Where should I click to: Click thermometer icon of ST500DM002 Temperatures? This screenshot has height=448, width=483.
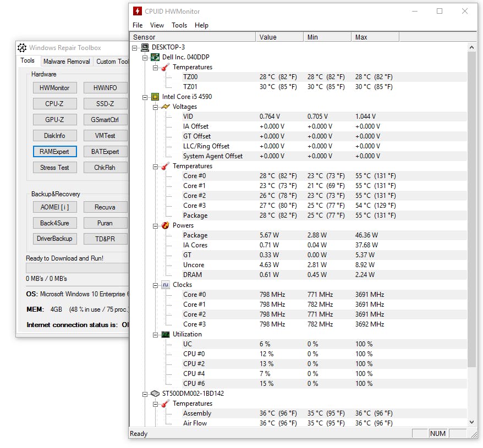[166, 403]
